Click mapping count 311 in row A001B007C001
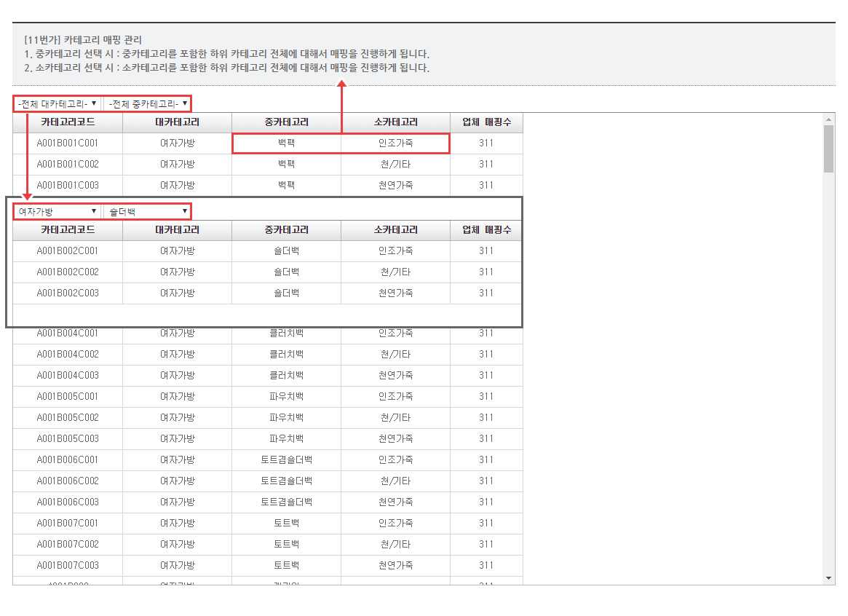The width and height of the screenshot is (848, 616). tap(486, 524)
